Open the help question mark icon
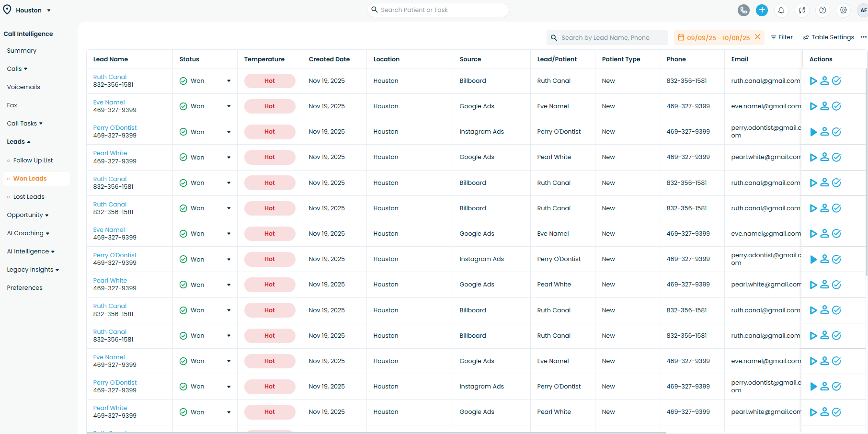This screenshot has width=868, height=434. [822, 10]
